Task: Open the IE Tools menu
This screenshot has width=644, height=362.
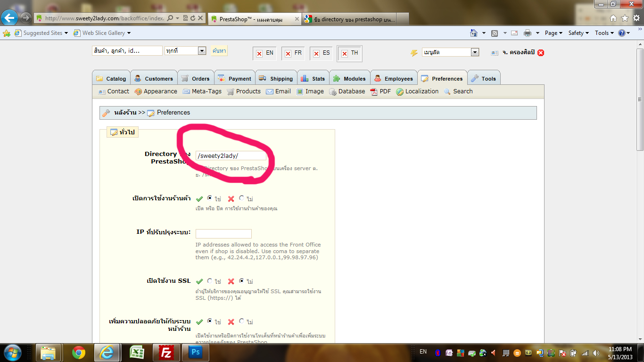Action: (604, 33)
